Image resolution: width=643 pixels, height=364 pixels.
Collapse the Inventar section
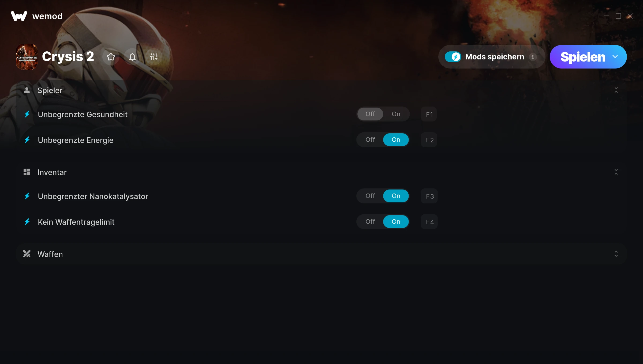pyautogui.click(x=616, y=172)
